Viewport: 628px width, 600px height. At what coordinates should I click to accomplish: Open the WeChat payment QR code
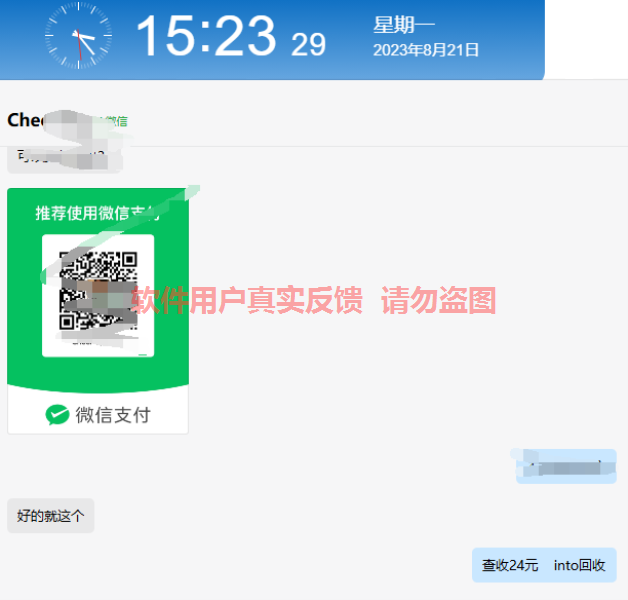pyautogui.click(x=98, y=296)
